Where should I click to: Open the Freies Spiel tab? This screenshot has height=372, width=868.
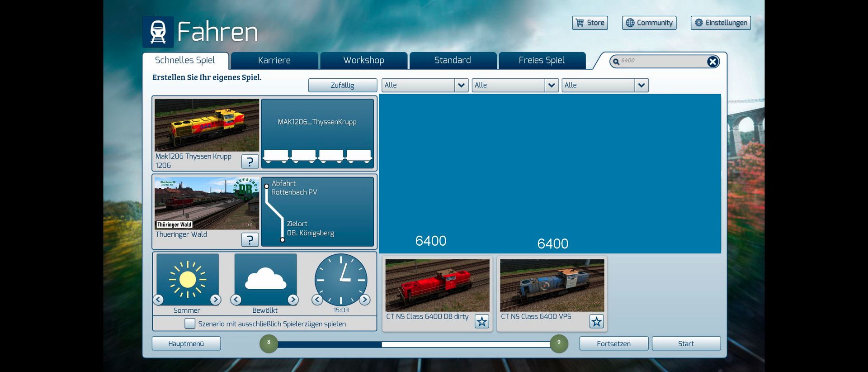(x=542, y=61)
